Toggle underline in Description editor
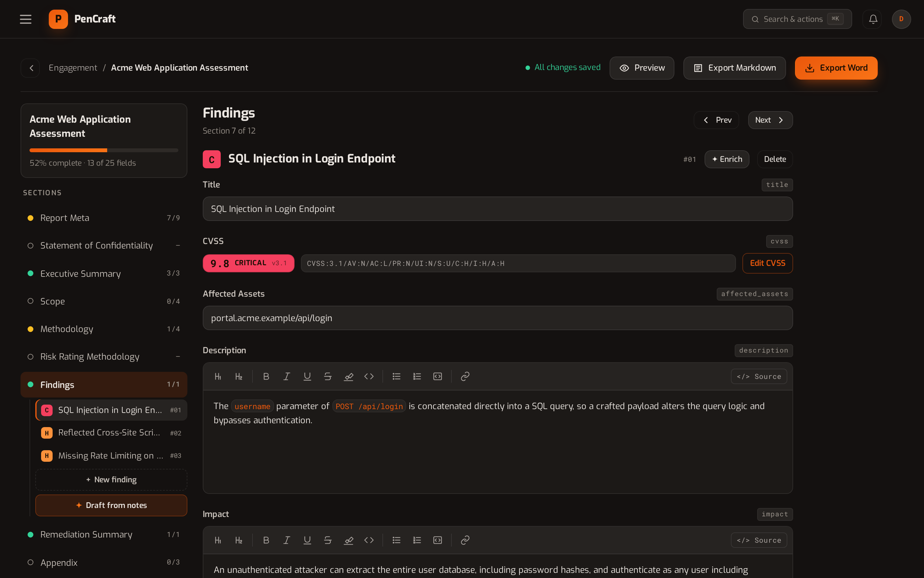Screen dimensions: 924x578 (x=307, y=377)
